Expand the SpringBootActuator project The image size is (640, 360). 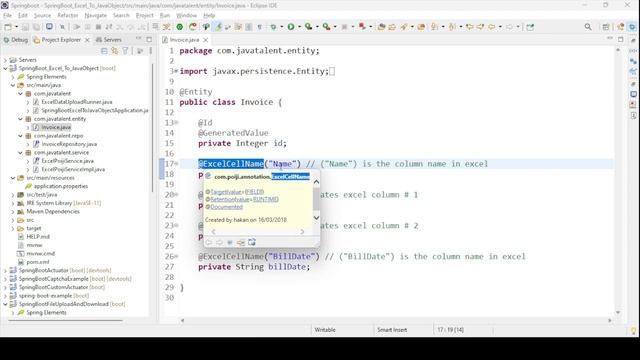[x=5, y=270]
